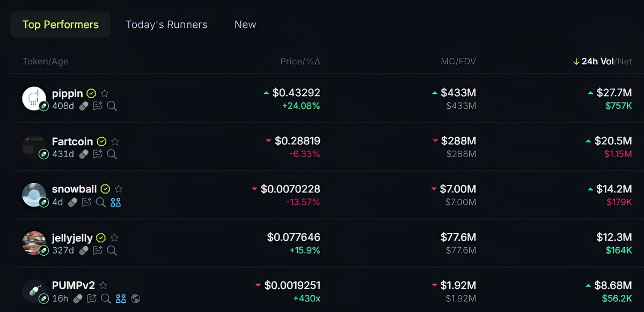Screen dimensions: 644x312
Task: Sort by the Token/Age column header
Action: tap(46, 61)
